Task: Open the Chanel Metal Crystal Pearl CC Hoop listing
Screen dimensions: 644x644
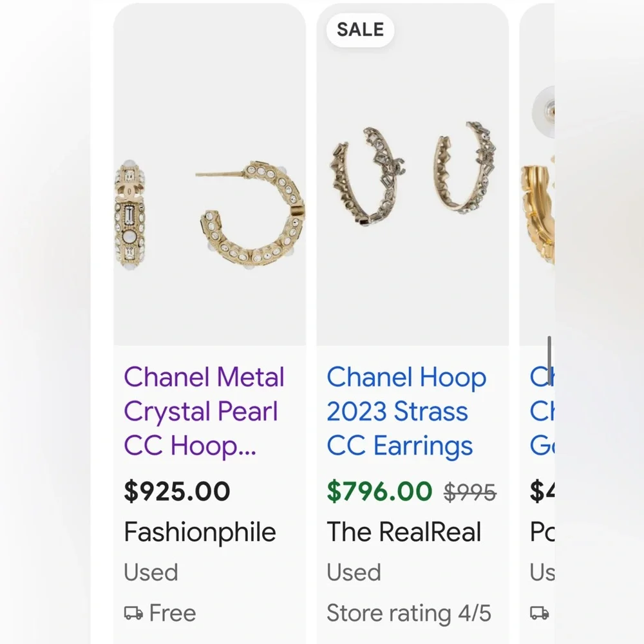Action: pyautogui.click(x=203, y=411)
